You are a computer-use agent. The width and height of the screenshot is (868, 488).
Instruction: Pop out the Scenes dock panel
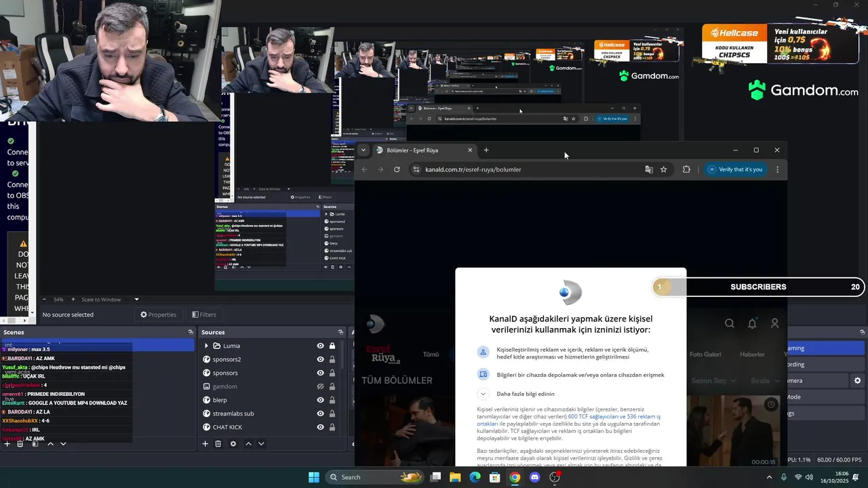(191, 332)
